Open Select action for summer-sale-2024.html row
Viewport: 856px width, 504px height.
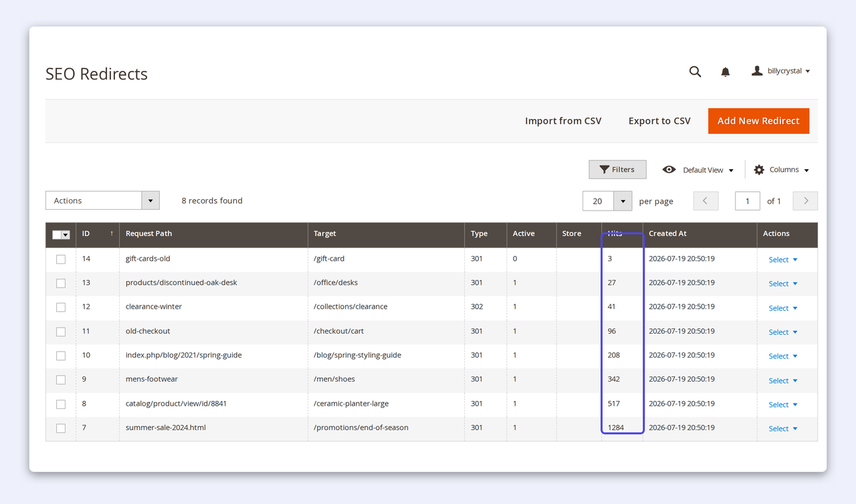click(x=782, y=428)
